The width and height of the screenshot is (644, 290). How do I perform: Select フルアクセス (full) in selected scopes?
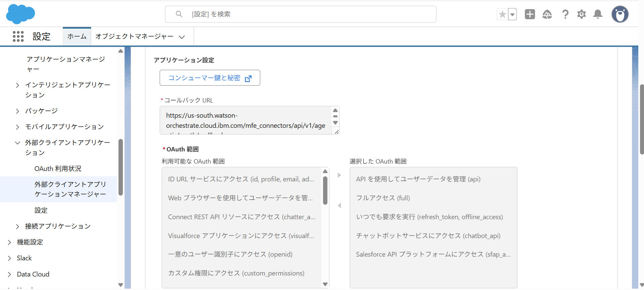(x=433, y=198)
